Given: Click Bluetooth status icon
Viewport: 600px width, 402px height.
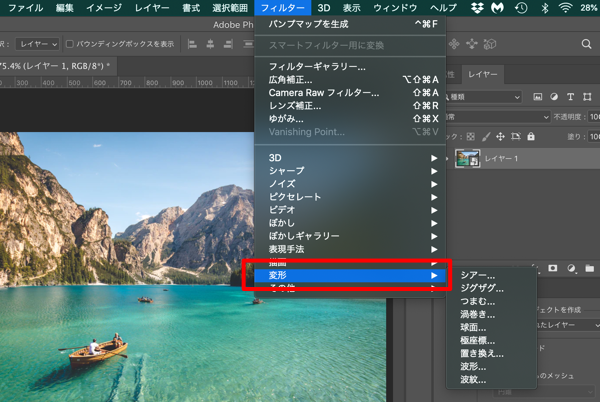Looking at the screenshot, I should (x=545, y=8).
